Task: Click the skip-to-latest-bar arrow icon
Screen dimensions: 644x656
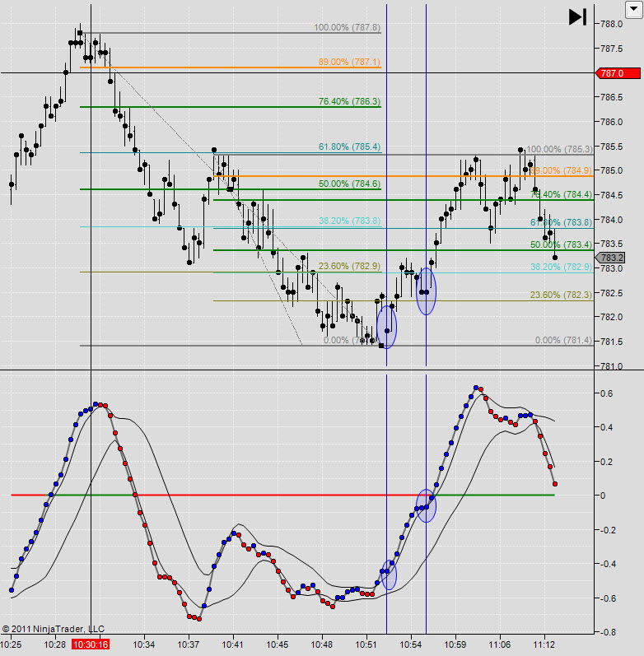Action: tap(577, 17)
